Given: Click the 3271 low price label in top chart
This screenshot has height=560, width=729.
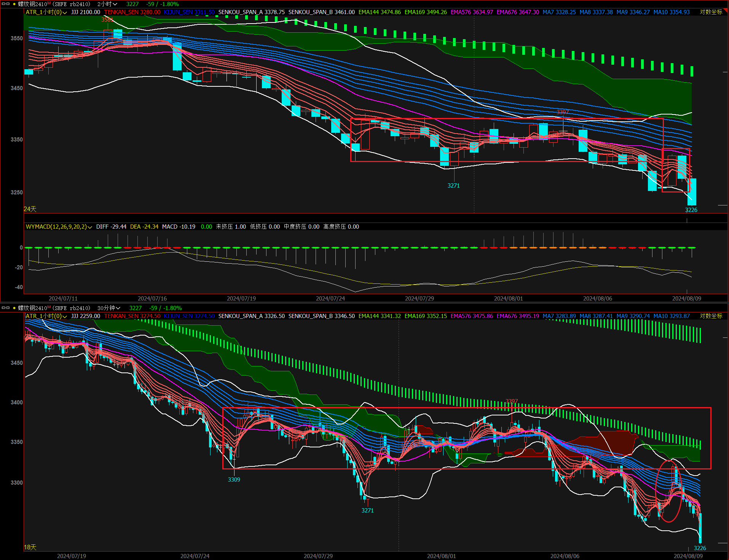Looking at the screenshot, I should pyautogui.click(x=453, y=186).
